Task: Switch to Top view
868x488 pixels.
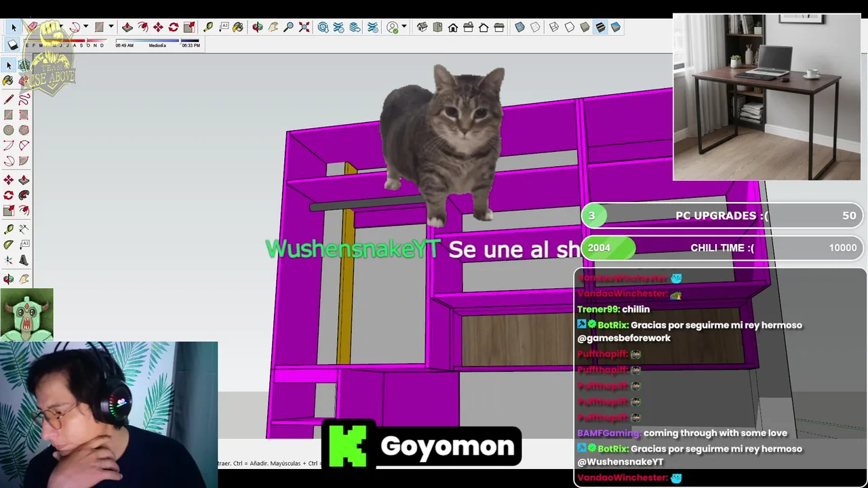Action: 437,27
